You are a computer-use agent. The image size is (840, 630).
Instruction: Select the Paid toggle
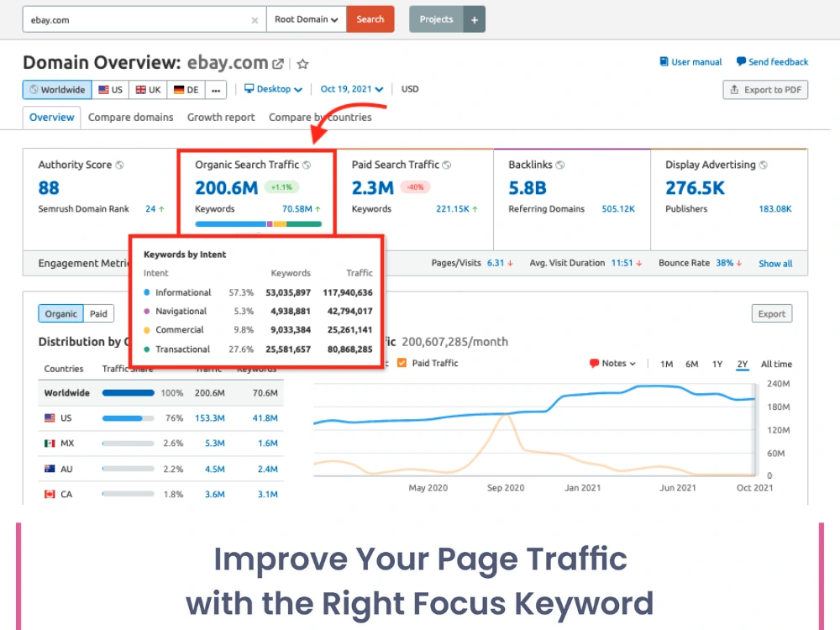point(98,313)
